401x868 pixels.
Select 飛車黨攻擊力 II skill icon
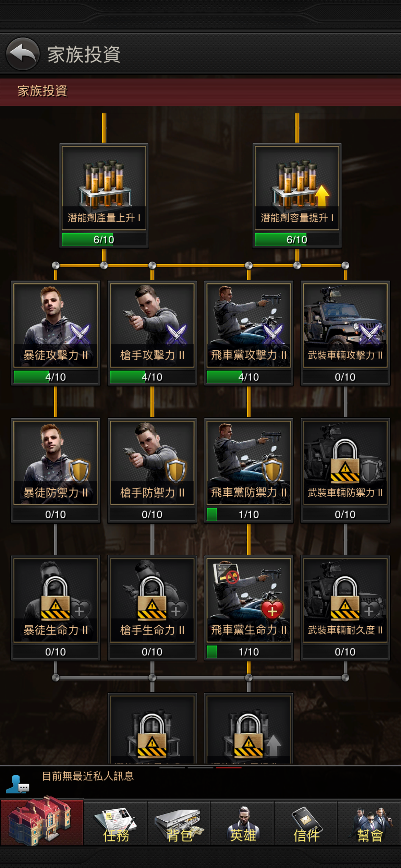tap(249, 325)
